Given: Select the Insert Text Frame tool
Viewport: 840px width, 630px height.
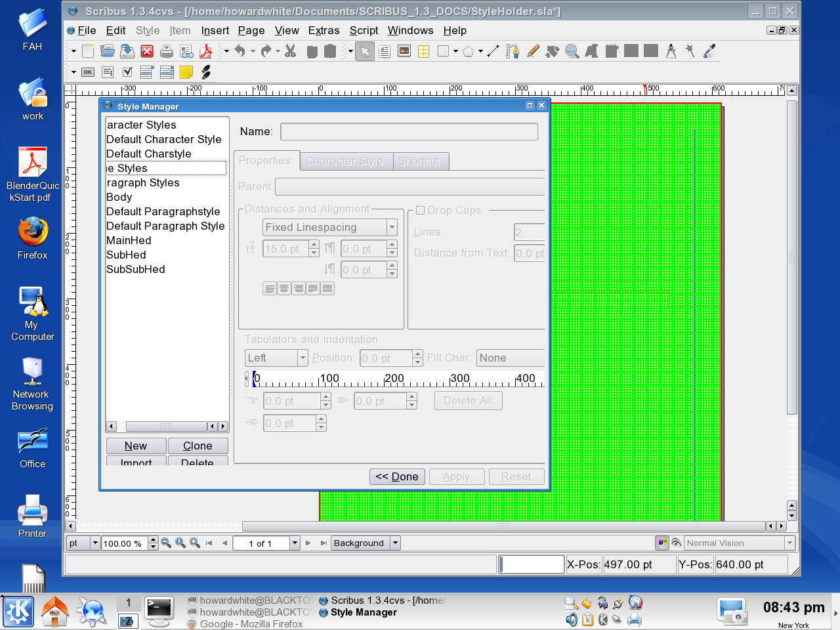Looking at the screenshot, I should click(x=385, y=51).
